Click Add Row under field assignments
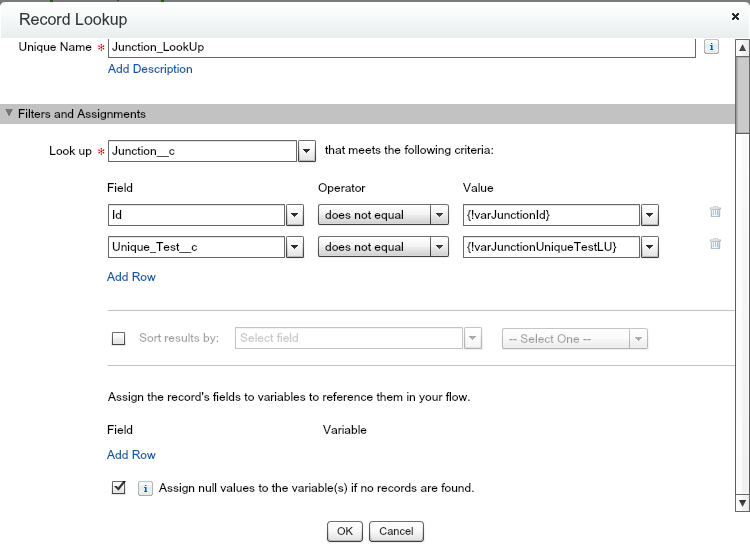 131,455
